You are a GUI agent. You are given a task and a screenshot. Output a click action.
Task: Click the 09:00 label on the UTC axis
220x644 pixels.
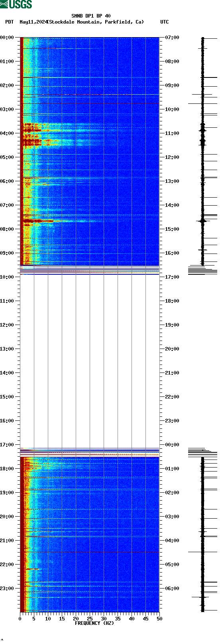coord(172,85)
